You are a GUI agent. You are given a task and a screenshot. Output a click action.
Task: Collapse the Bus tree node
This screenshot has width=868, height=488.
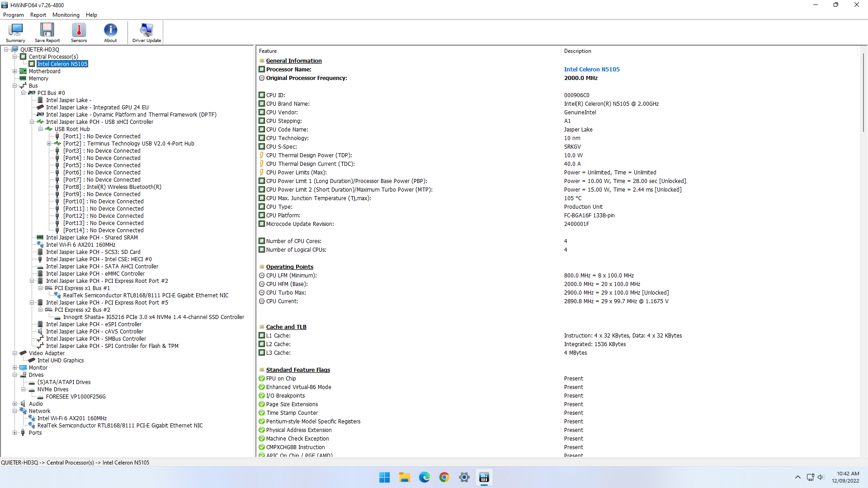click(14, 85)
